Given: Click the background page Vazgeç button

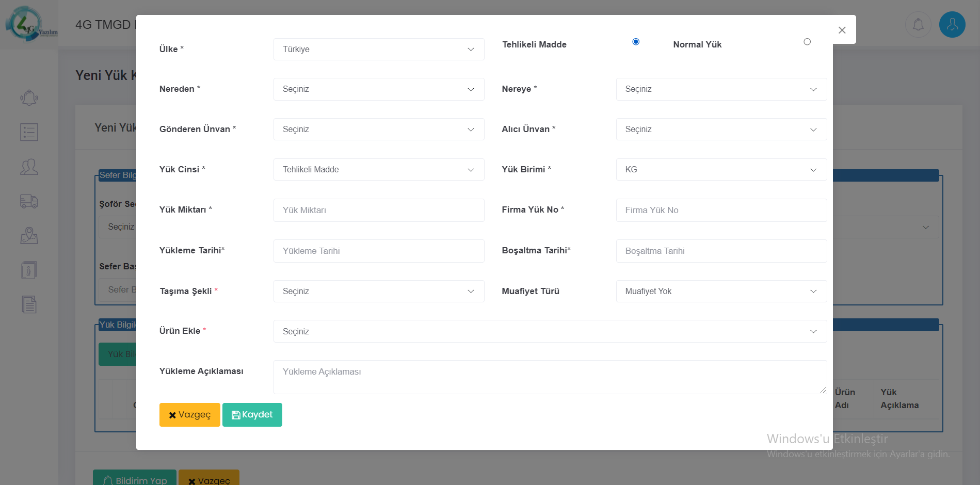Looking at the screenshot, I should coord(209,478).
